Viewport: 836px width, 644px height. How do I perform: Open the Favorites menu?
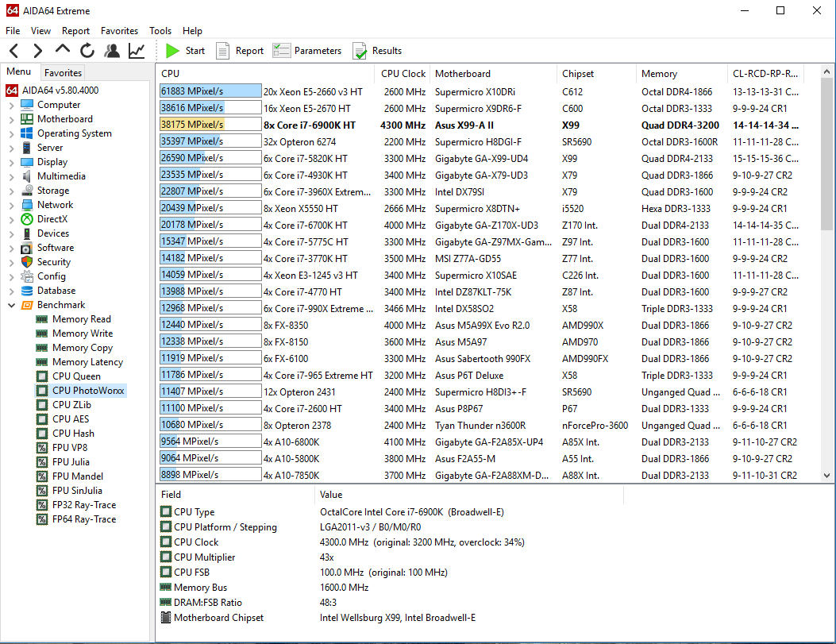click(x=119, y=30)
